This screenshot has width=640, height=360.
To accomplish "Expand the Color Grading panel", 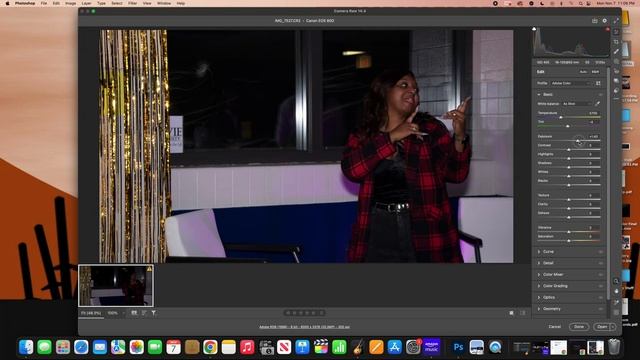I will 539,286.
